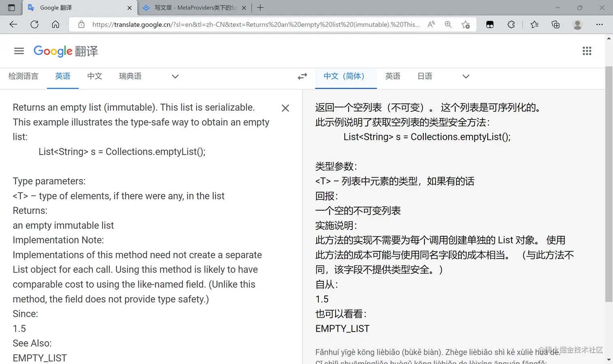Select 日语 as target language

pyautogui.click(x=425, y=76)
